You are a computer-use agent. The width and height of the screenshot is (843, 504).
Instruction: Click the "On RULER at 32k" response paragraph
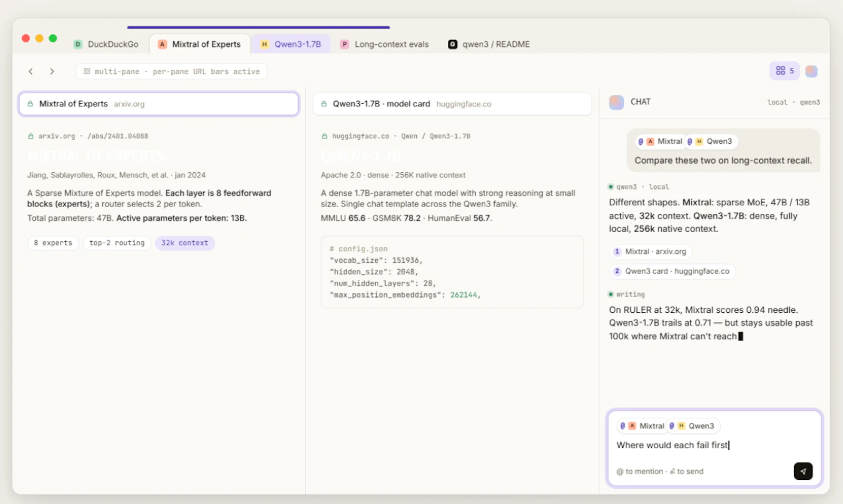[711, 323]
